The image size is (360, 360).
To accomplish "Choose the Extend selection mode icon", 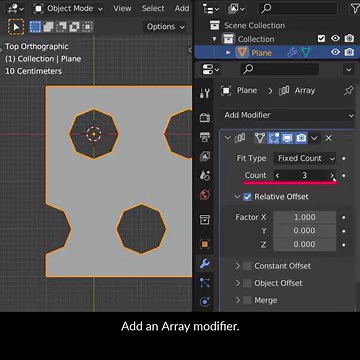I will tap(48, 27).
